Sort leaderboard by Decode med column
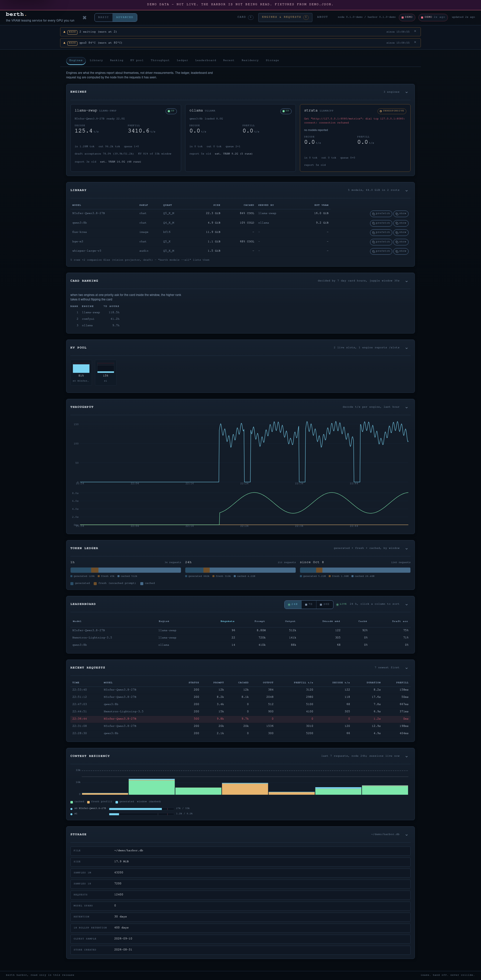The image size is (481, 980). coord(331,621)
